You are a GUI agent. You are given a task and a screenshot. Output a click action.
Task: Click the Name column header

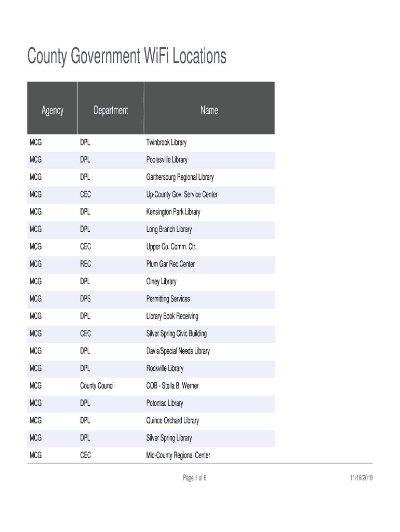point(209,110)
